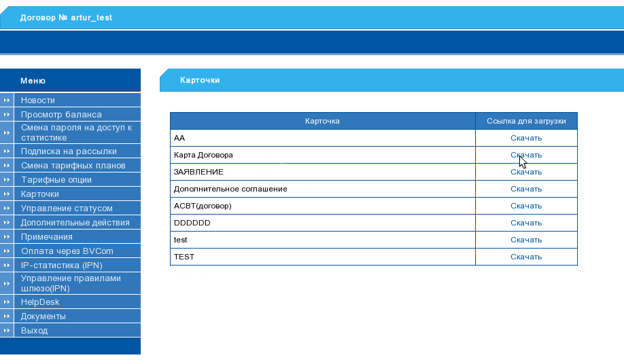Image resolution: width=624 pixels, height=364 pixels.
Task: Click the Ссылка для загрузки column header
Action: pyautogui.click(x=525, y=121)
